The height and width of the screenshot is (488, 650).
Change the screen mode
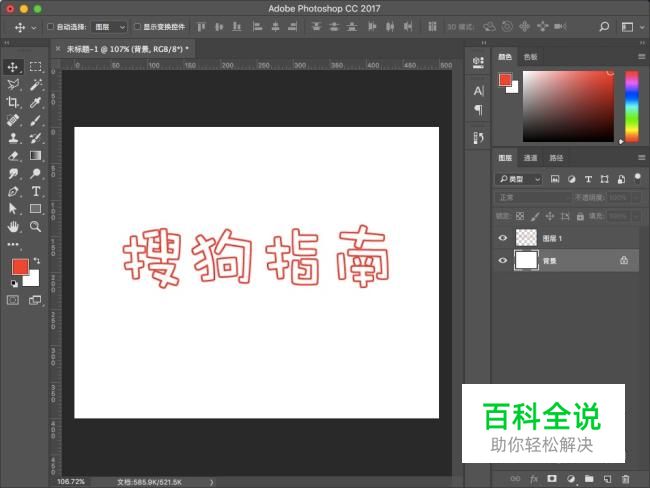(x=35, y=300)
